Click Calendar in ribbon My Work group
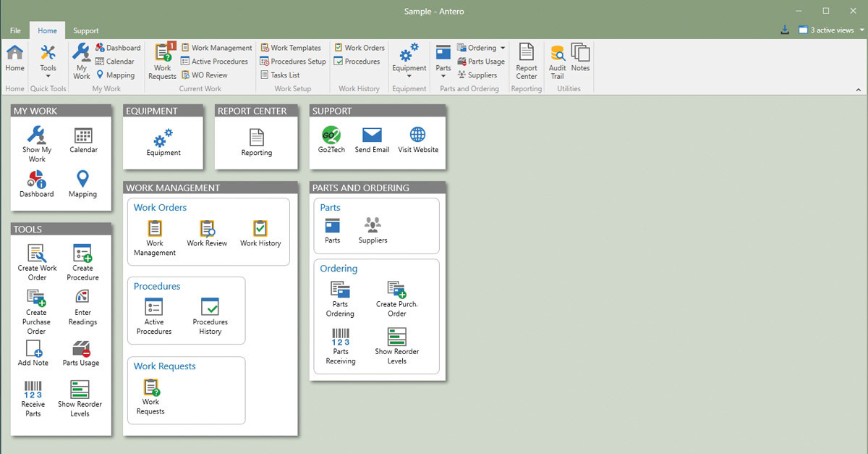Screen dimensions: 868x454 pyautogui.click(x=115, y=62)
